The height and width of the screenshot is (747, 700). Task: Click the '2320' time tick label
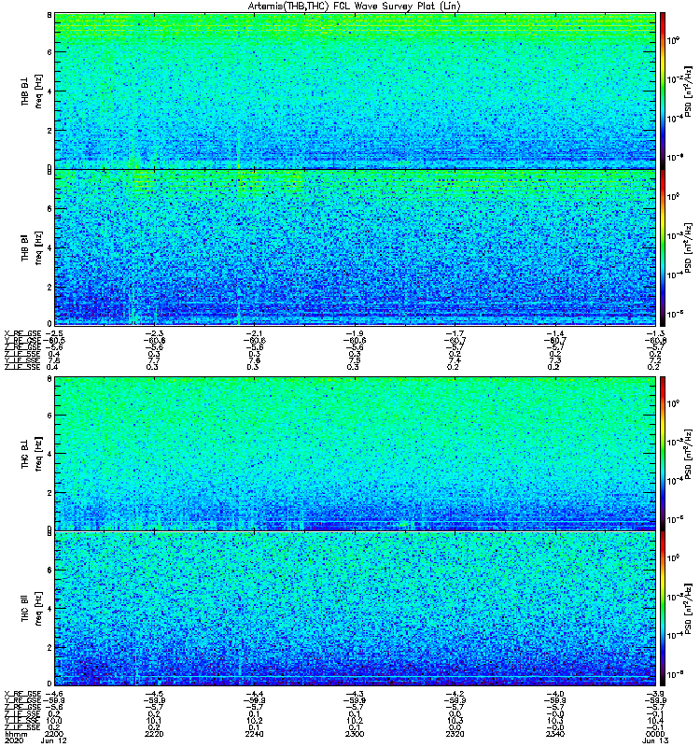[x=455, y=734]
